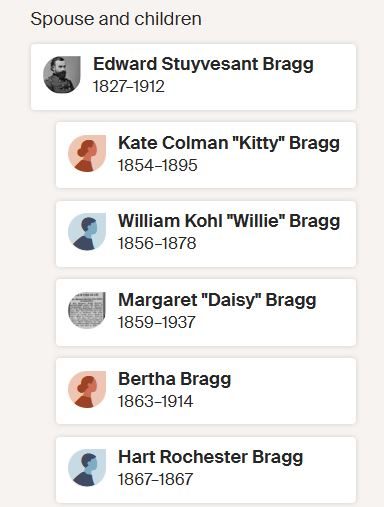Image resolution: width=384 pixels, height=507 pixels.
Task: Open William Kohl "Willie" Bragg name link
Action: point(229,221)
